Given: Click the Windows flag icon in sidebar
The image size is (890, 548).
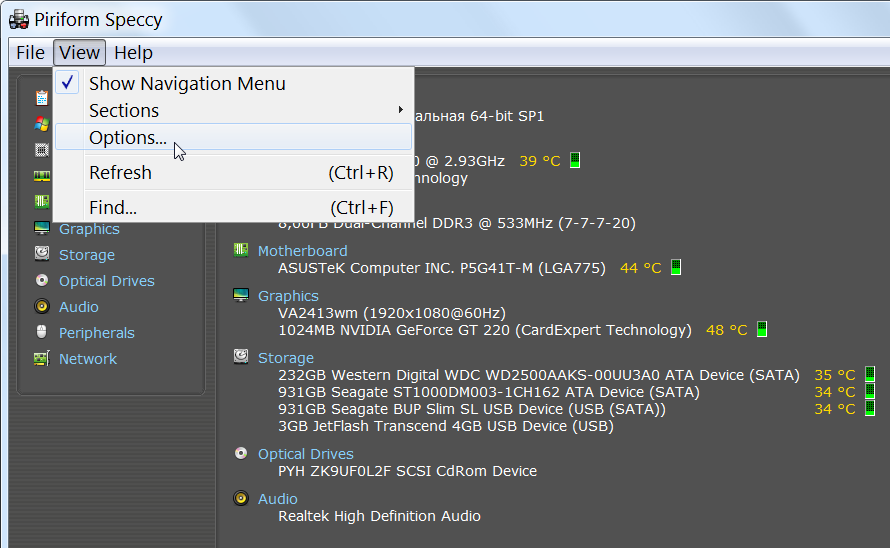Looking at the screenshot, I should (x=42, y=124).
